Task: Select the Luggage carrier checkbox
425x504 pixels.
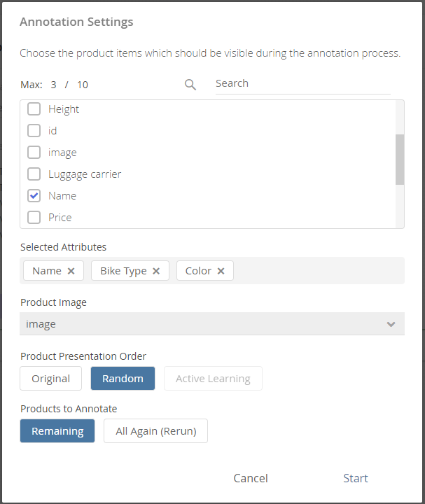Action: coord(34,174)
